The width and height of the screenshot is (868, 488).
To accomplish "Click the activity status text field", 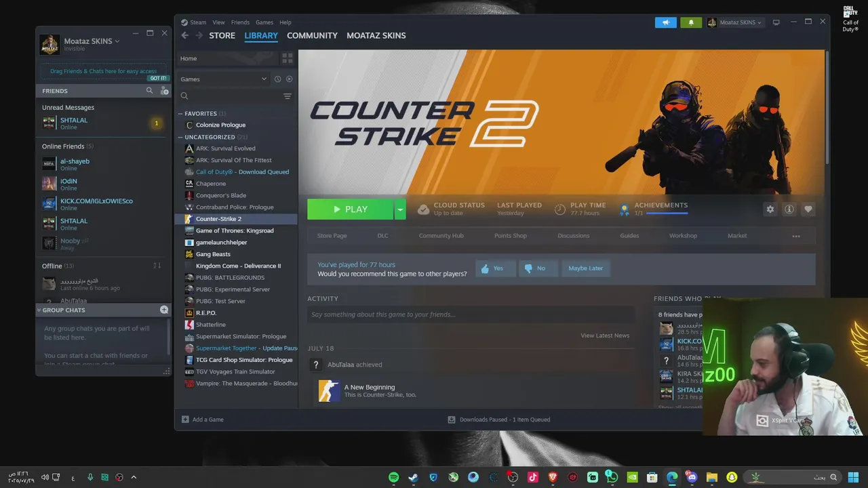I will (x=471, y=314).
